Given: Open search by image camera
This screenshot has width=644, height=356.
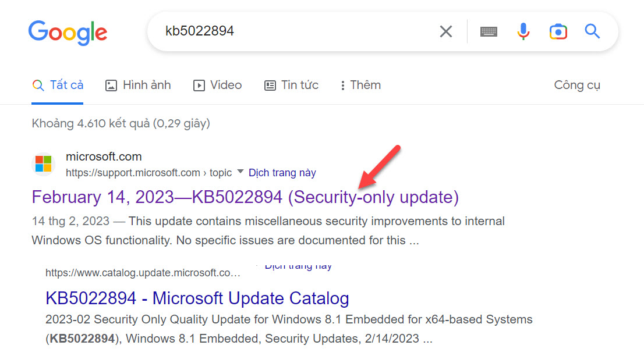Looking at the screenshot, I should pos(558,31).
